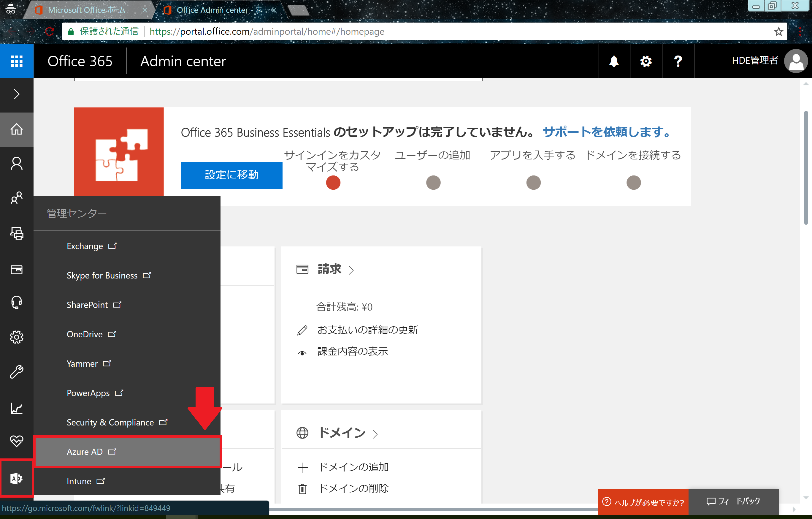Viewport: 812px width, 519px height.
Task: Expand the left navigation pane arrow
Action: point(17,94)
